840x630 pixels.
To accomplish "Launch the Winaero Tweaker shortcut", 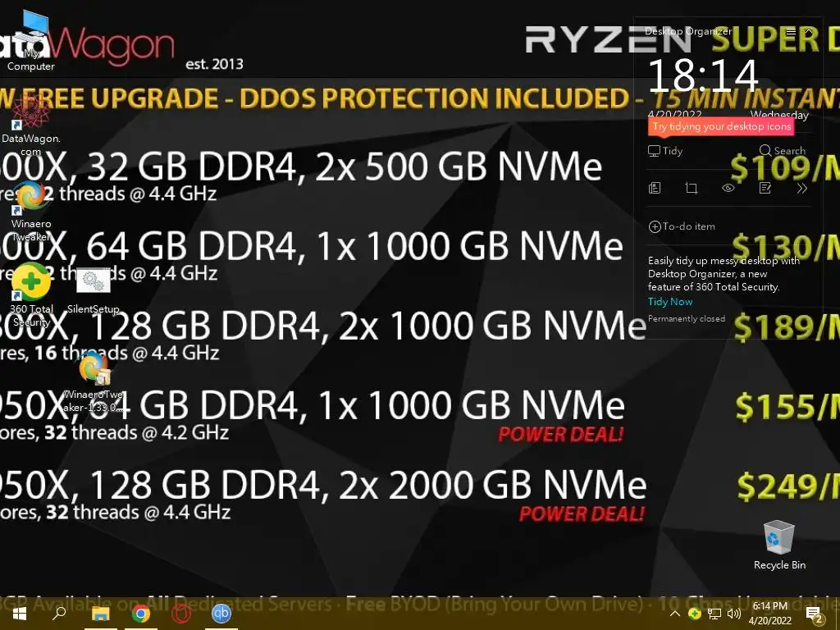I will [x=30, y=212].
